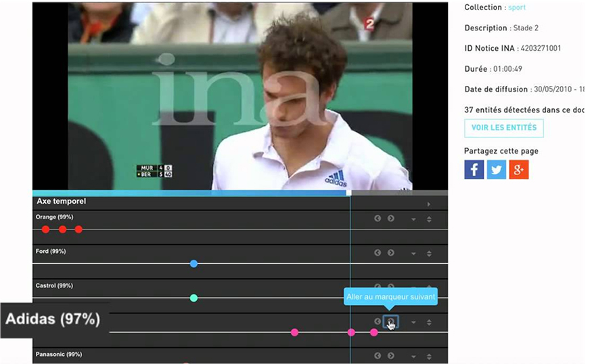Click the 37 entités détectées text

[x=524, y=110]
